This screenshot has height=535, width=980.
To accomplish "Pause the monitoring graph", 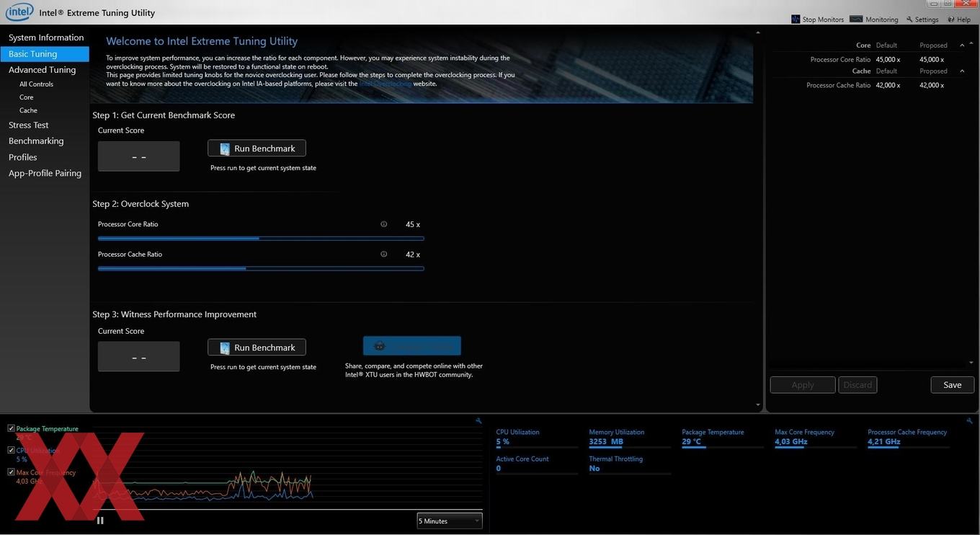I will pyautogui.click(x=100, y=521).
